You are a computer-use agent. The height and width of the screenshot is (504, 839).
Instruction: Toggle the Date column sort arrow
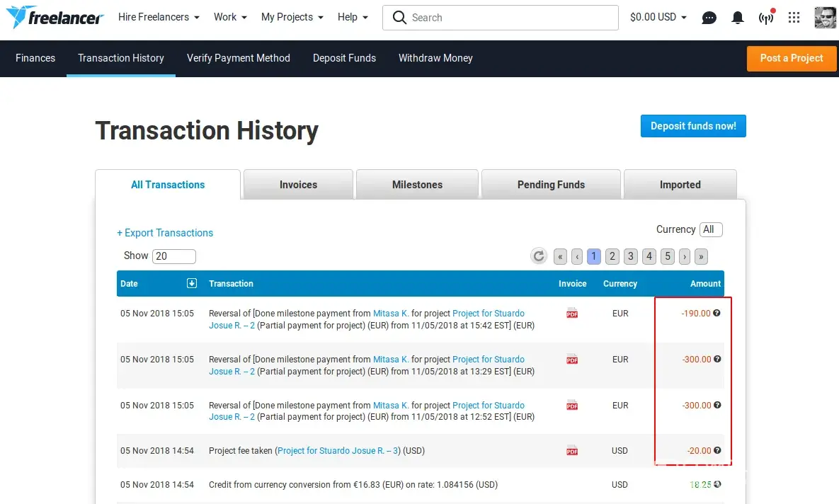191,283
